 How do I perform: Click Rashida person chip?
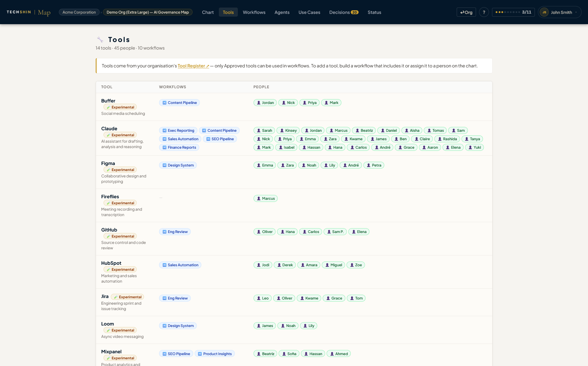[447, 139]
